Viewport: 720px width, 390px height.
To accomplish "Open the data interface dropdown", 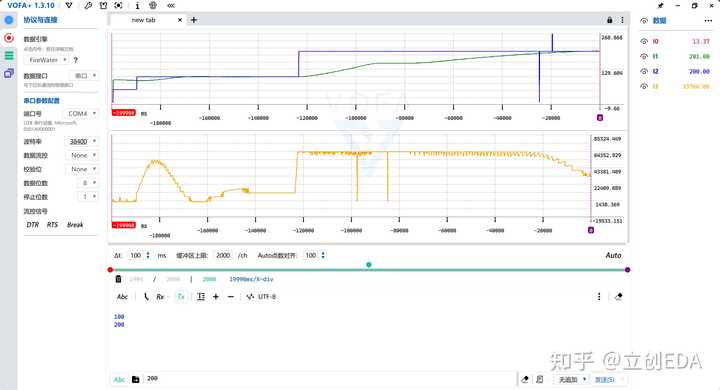I will click(x=84, y=75).
